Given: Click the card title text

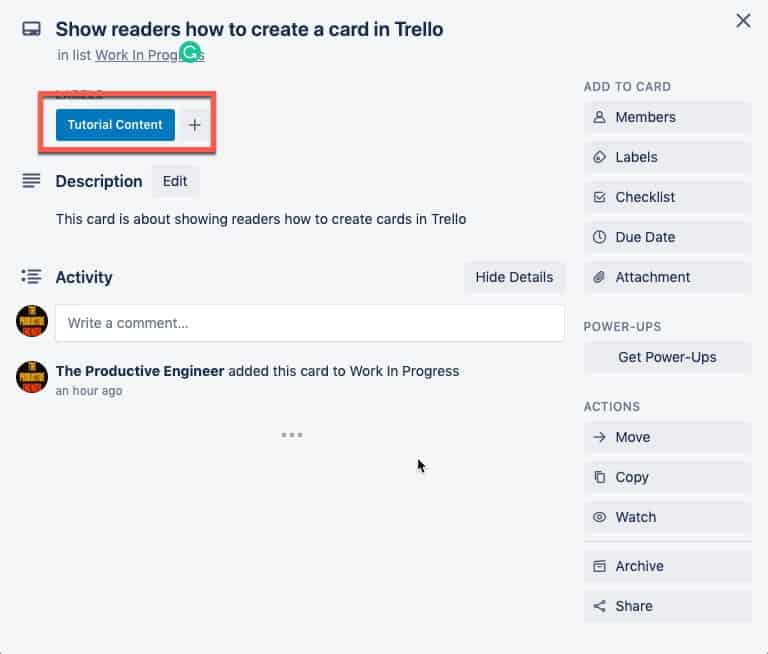Looking at the screenshot, I should (x=249, y=29).
